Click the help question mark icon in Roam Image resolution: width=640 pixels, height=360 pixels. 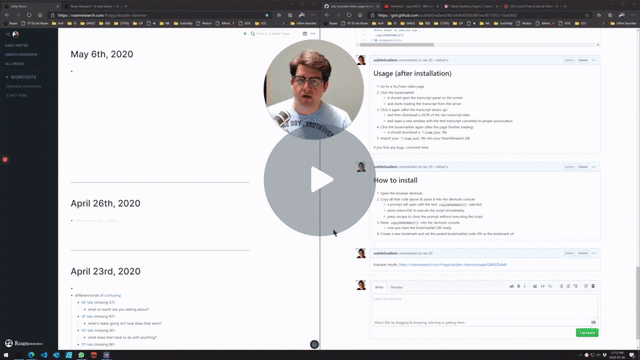314,344
